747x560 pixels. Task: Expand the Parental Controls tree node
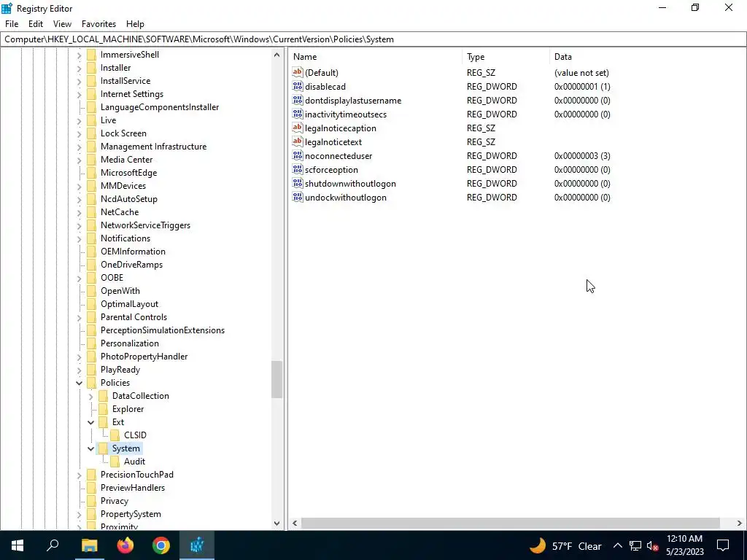pyautogui.click(x=79, y=318)
